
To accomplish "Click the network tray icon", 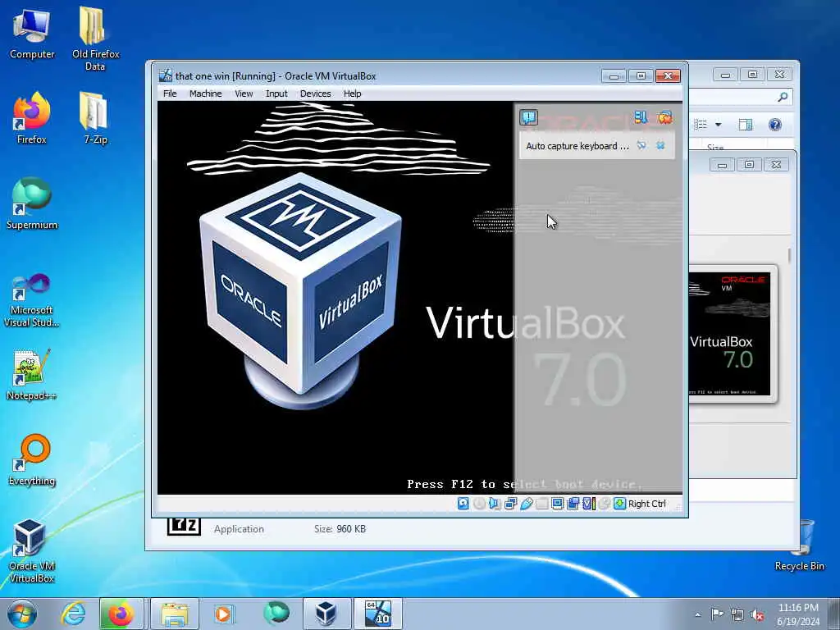I will point(737,614).
